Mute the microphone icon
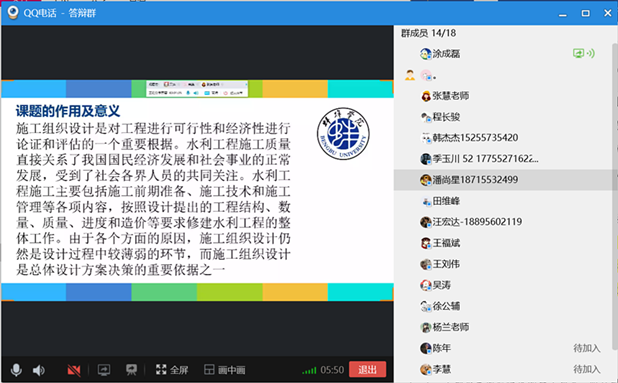This screenshot has width=618, height=383. click(x=16, y=370)
